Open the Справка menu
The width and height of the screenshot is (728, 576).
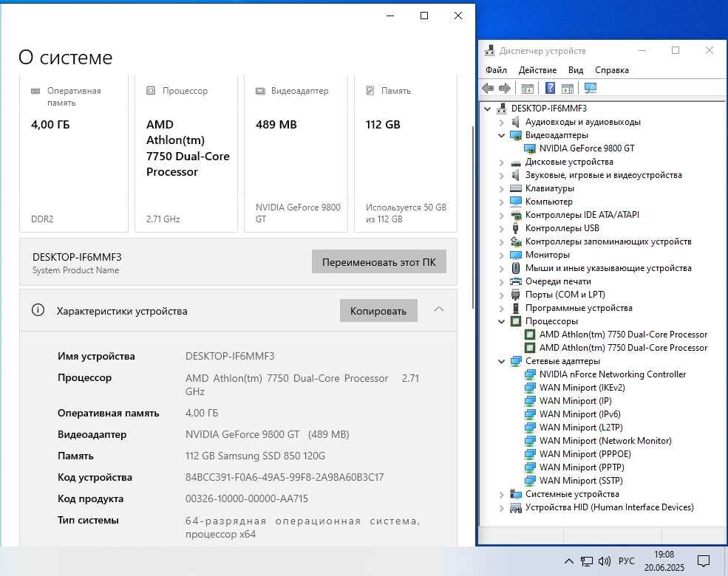[612, 70]
